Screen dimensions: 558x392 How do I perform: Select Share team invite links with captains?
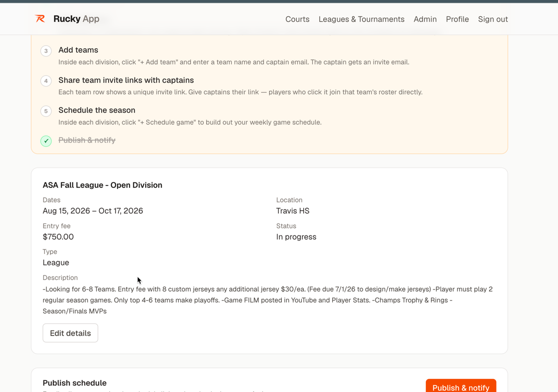[x=126, y=80]
